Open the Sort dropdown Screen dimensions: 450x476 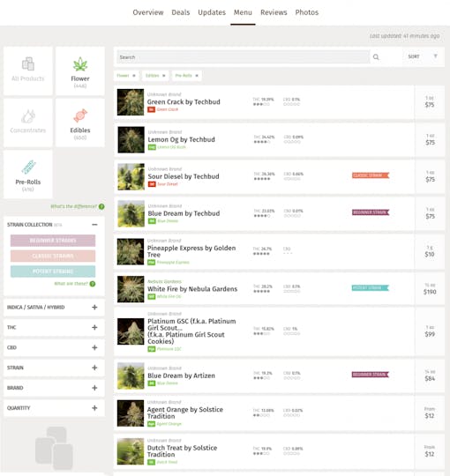pyautogui.click(x=423, y=56)
